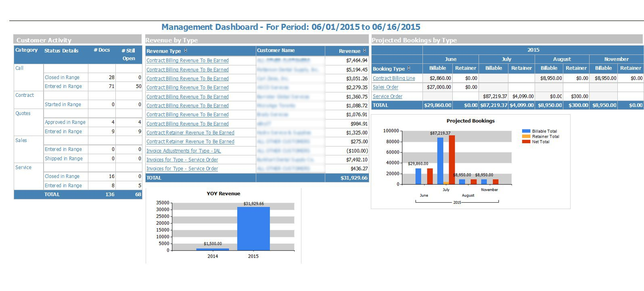Viewport: 644px width, 291px height.
Task: Click the blue Billable Total legend swatch
Action: [526, 131]
